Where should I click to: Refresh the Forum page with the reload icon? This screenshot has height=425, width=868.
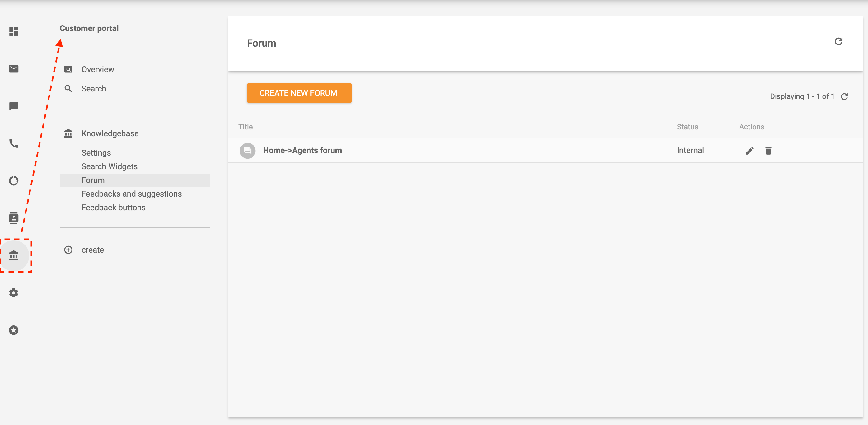[x=839, y=41]
